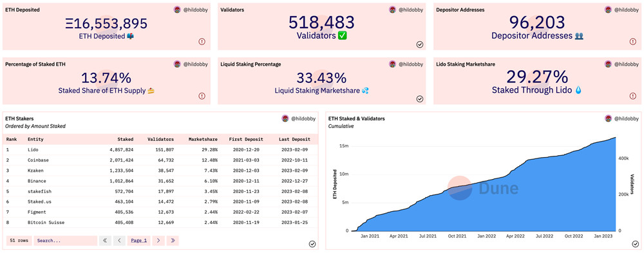Click warning icon on Lido Staking Marketshare card
Screen dimensions: 644x253
633,96
